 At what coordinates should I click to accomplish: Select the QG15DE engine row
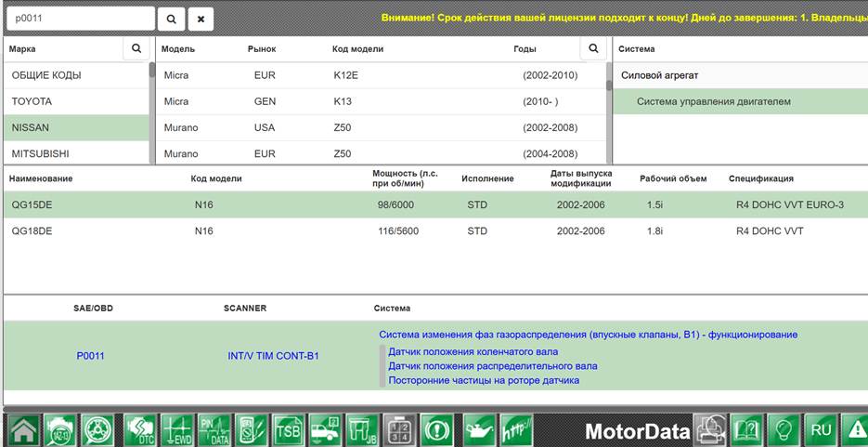point(435,205)
